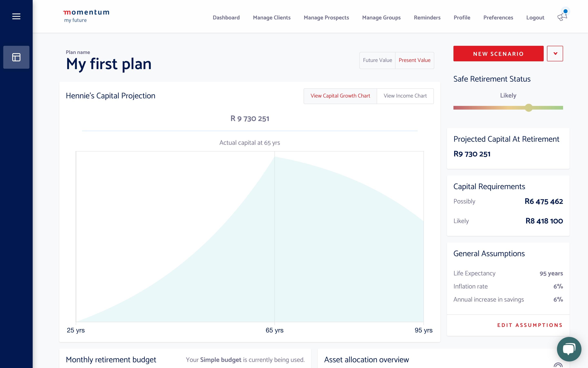Screen dimensions: 588x368
Task: Expand the New Scenario dropdown arrow
Action: click(555, 54)
